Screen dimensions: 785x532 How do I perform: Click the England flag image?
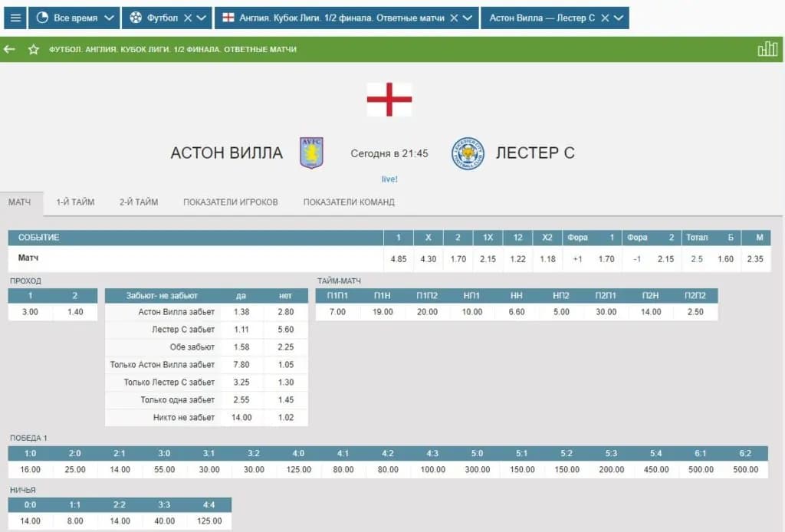(389, 99)
